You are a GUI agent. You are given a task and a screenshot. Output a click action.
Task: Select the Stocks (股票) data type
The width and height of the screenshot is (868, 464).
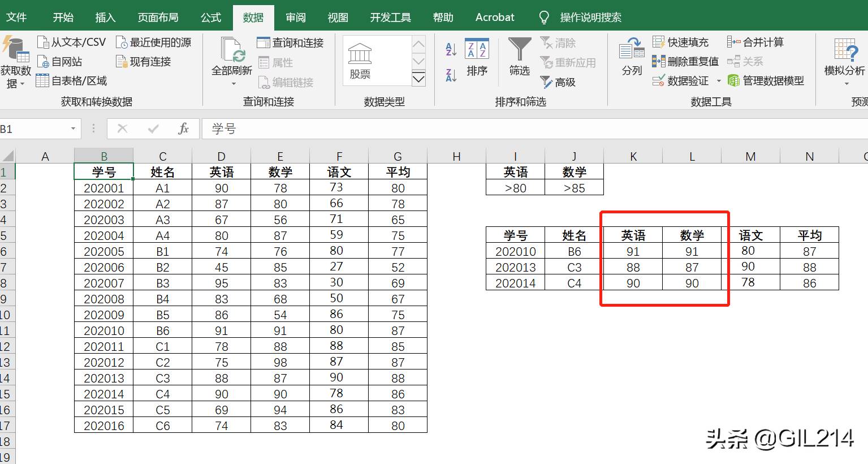tap(360, 61)
